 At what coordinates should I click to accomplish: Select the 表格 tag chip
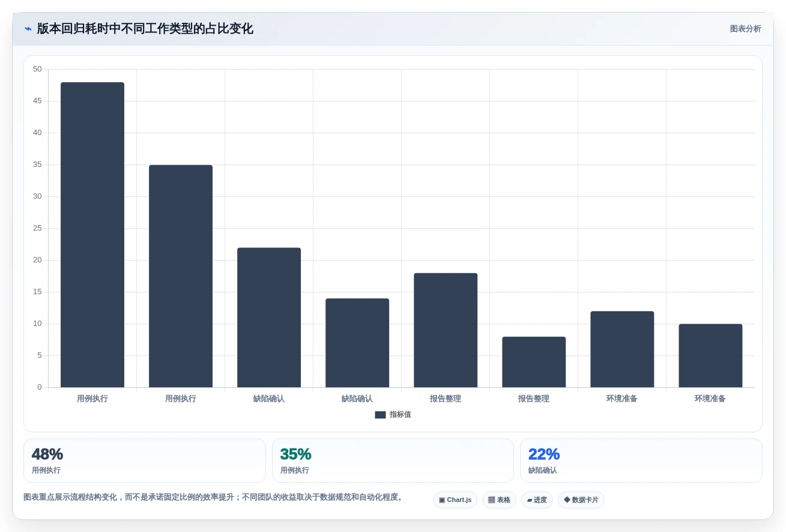tap(499, 500)
